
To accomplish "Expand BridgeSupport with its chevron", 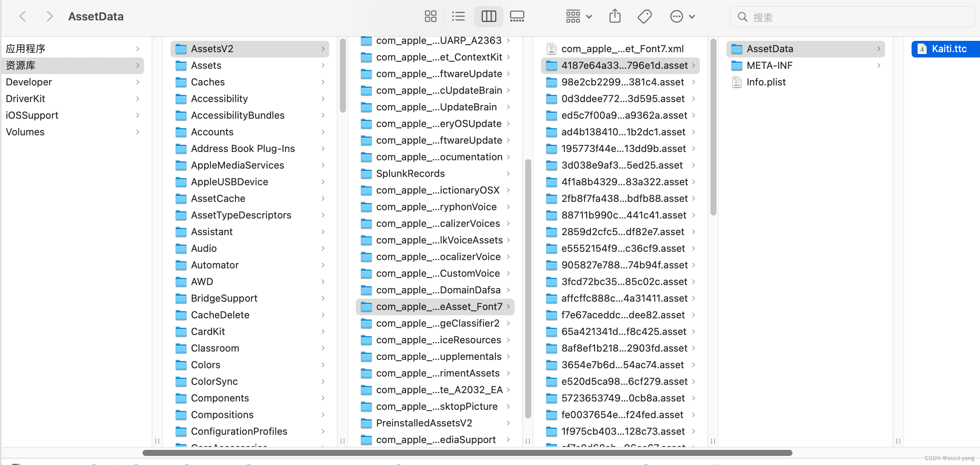I will [323, 298].
